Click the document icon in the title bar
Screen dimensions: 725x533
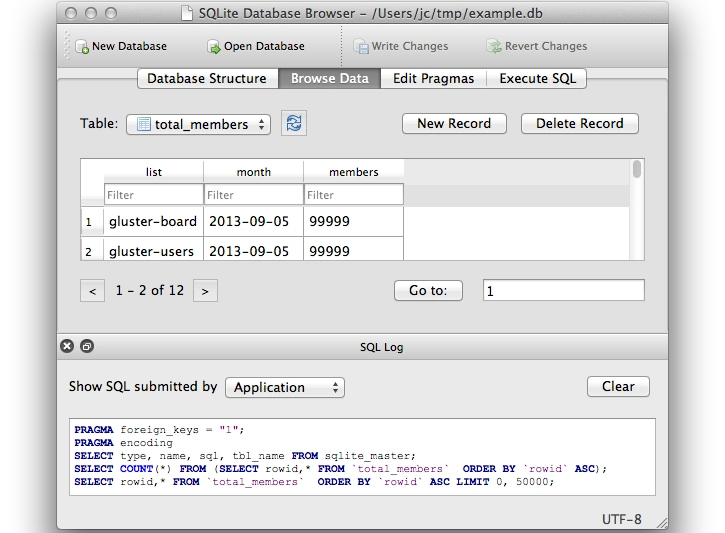(187, 13)
